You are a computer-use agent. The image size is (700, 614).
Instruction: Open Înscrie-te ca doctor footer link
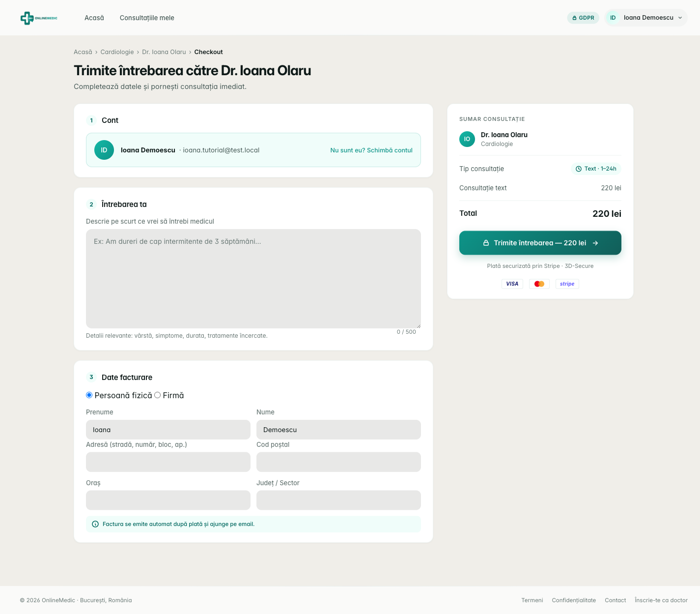(661, 600)
